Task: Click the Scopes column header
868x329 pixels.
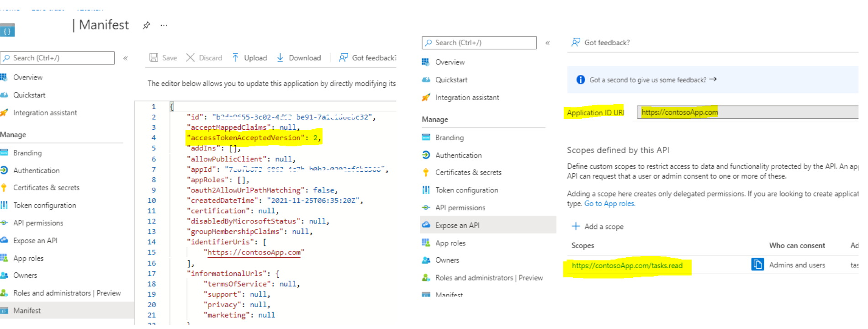Action: pyautogui.click(x=583, y=246)
